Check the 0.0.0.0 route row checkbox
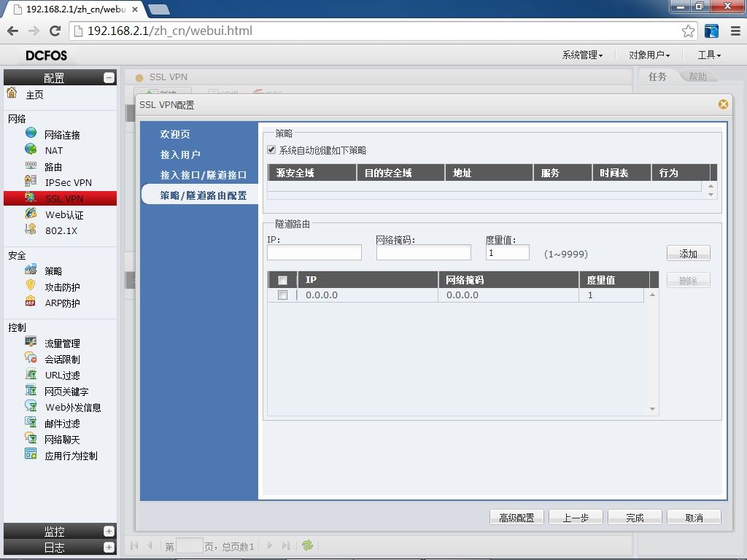The height and width of the screenshot is (560, 747). click(x=282, y=295)
